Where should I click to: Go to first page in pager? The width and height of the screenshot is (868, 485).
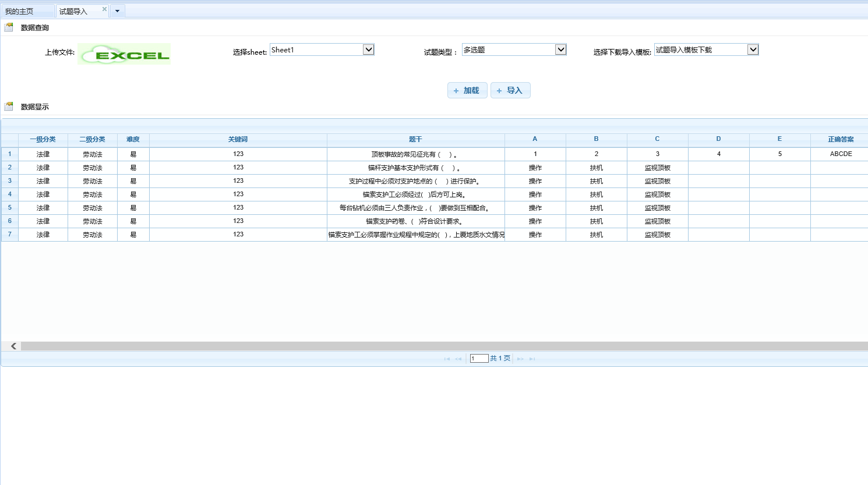click(447, 359)
